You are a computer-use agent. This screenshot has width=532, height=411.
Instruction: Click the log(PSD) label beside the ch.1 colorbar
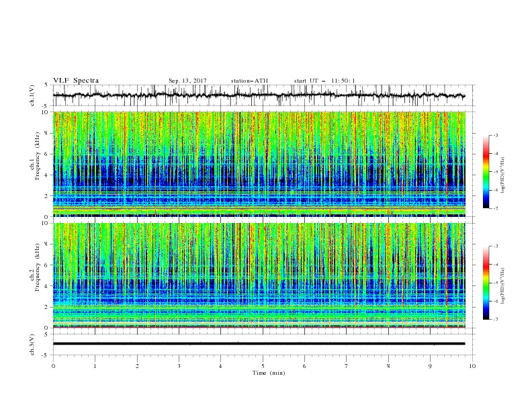pos(502,175)
